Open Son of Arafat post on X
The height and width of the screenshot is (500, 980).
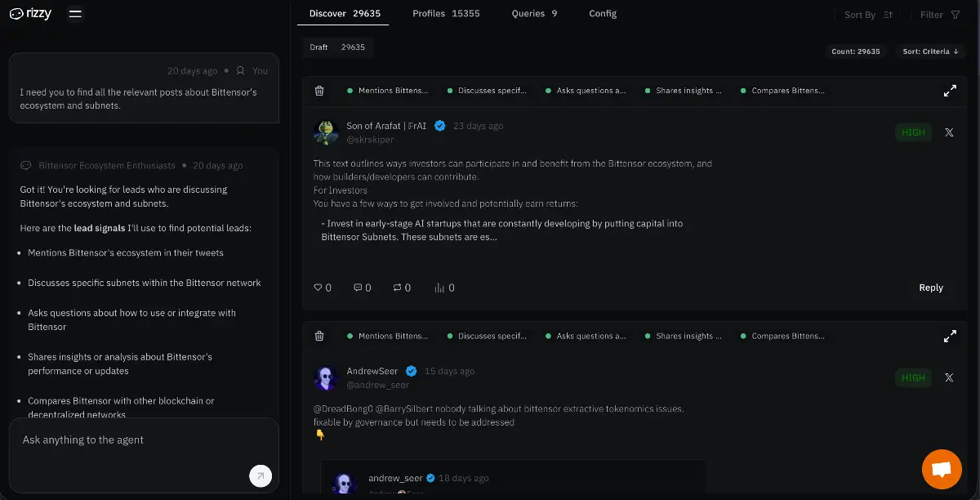(x=949, y=132)
